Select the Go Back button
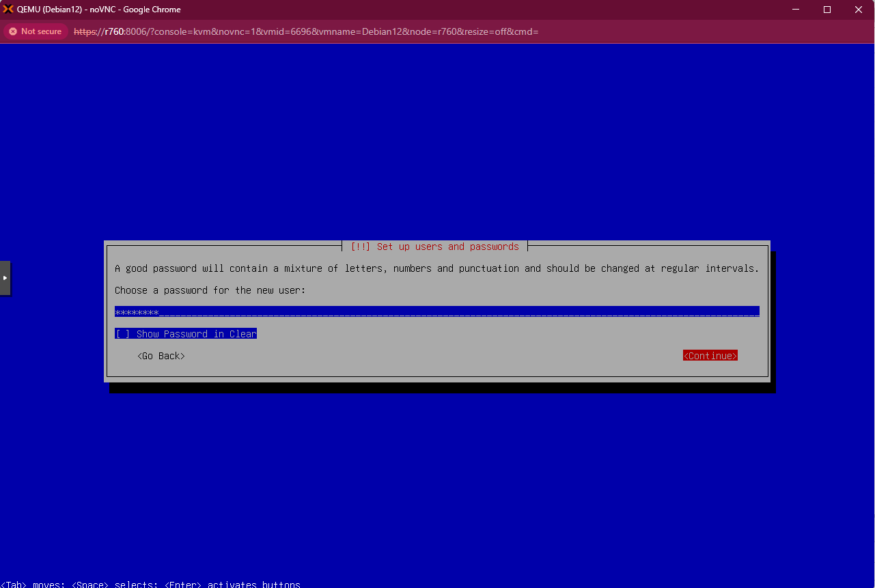 161,356
